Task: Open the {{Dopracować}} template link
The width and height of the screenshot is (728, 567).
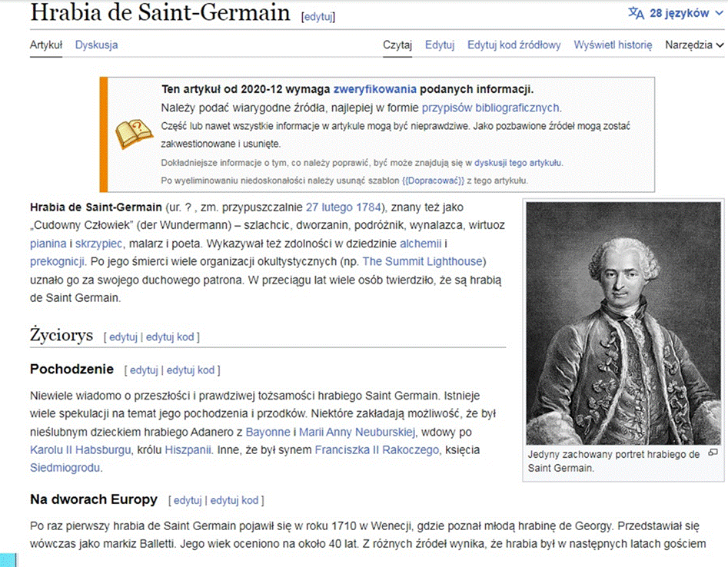Action: 433,181
